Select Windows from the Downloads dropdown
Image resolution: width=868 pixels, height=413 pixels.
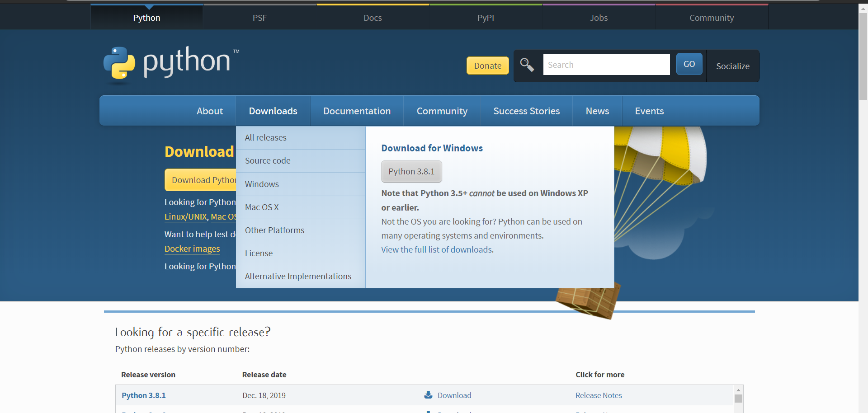(262, 184)
